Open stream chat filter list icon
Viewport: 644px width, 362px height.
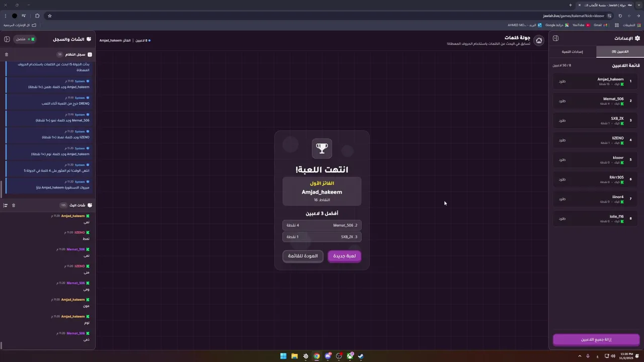click(x=6, y=205)
